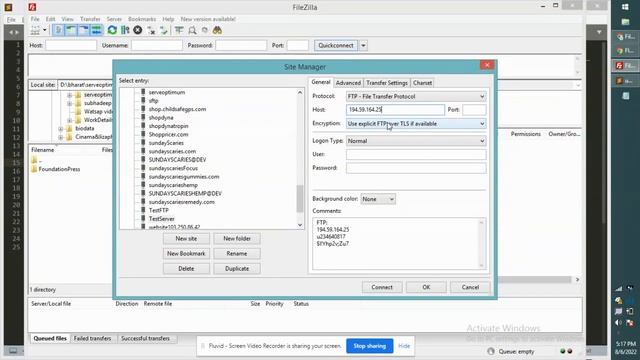Toggle synchronized browsing icon

pos(204,30)
